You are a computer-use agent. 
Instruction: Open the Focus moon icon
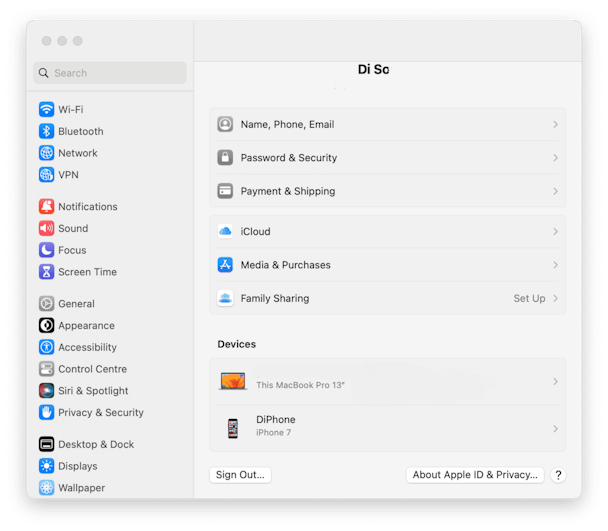coord(46,250)
